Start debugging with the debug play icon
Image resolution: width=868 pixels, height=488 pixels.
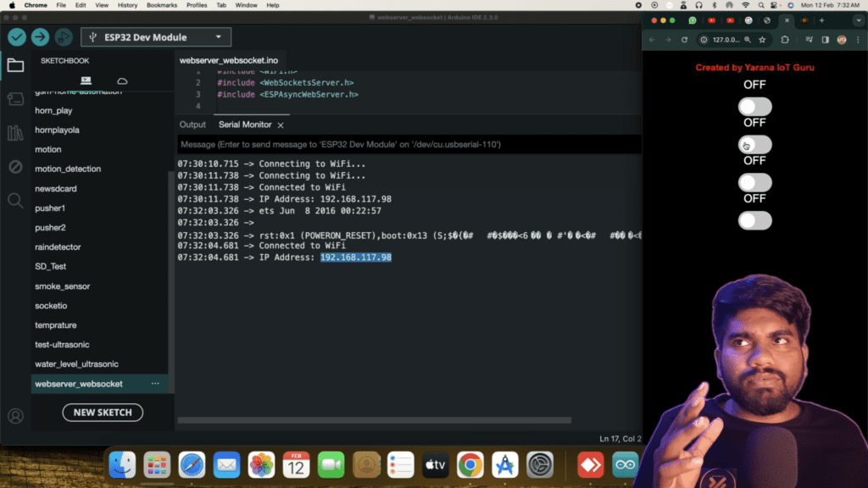64,37
